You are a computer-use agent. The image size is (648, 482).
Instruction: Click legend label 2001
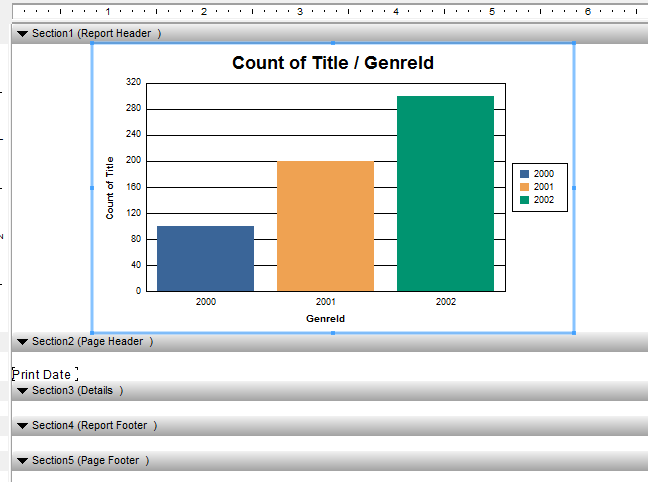[x=543, y=187]
